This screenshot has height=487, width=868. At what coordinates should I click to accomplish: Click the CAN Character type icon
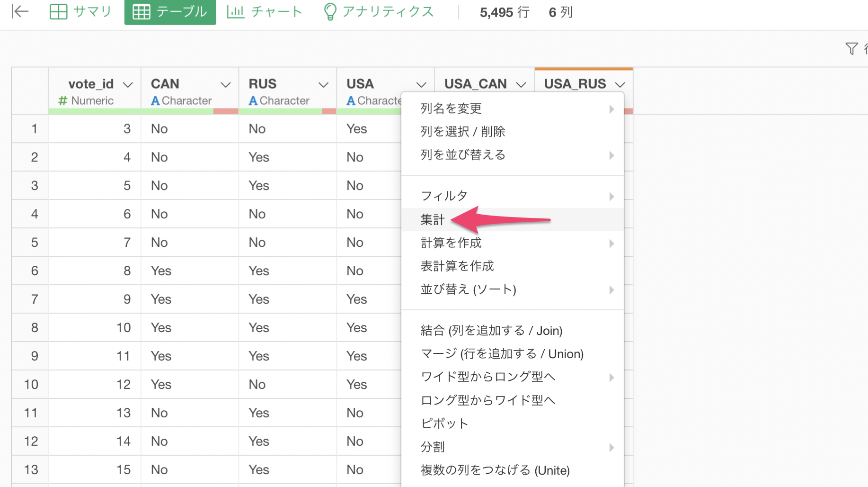click(x=155, y=101)
